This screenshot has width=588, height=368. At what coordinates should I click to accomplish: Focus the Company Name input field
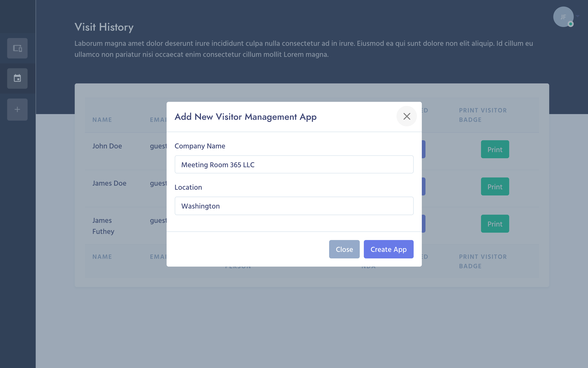click(x=294, y=165)
